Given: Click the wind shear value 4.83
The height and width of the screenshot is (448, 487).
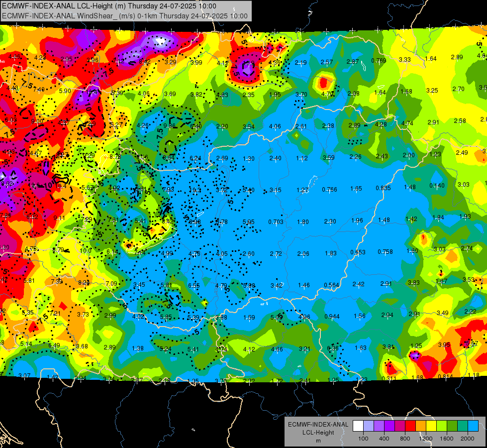Looking at the screenshot, I should (x=222, y=95).
